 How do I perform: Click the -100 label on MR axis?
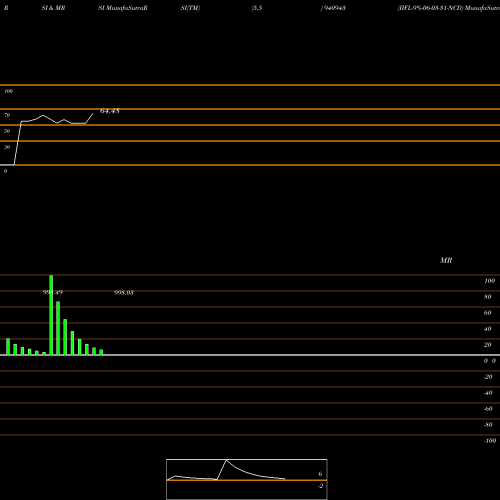point(490,441)
